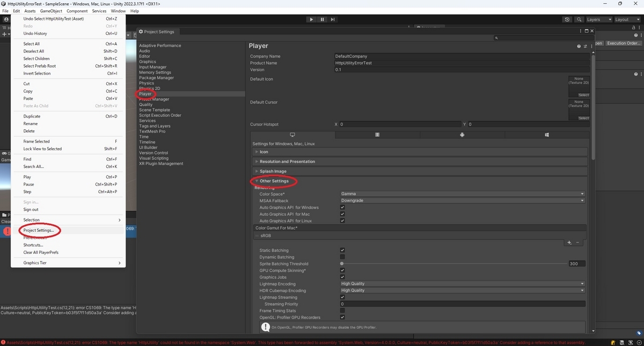644x346 pixels.
Task: Click the Execution Order... button
Action: click(x=624, y=43)
